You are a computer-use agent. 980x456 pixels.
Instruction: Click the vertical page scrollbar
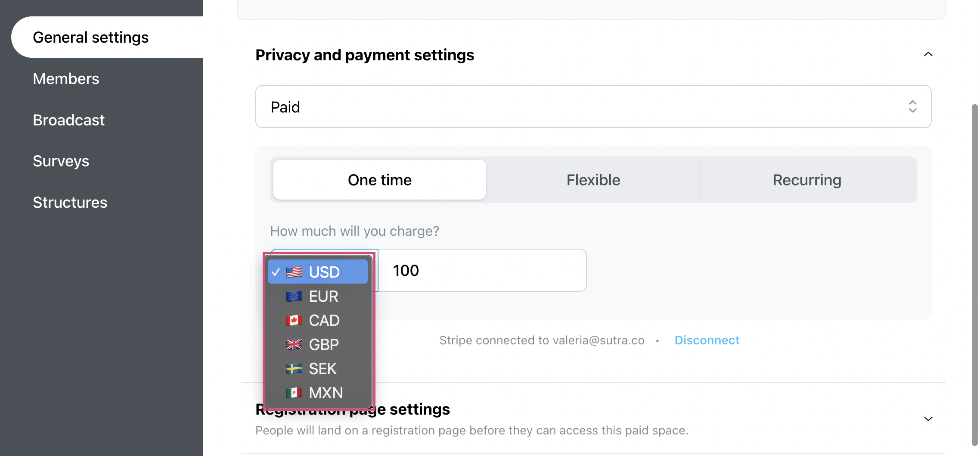pos(974,275)
